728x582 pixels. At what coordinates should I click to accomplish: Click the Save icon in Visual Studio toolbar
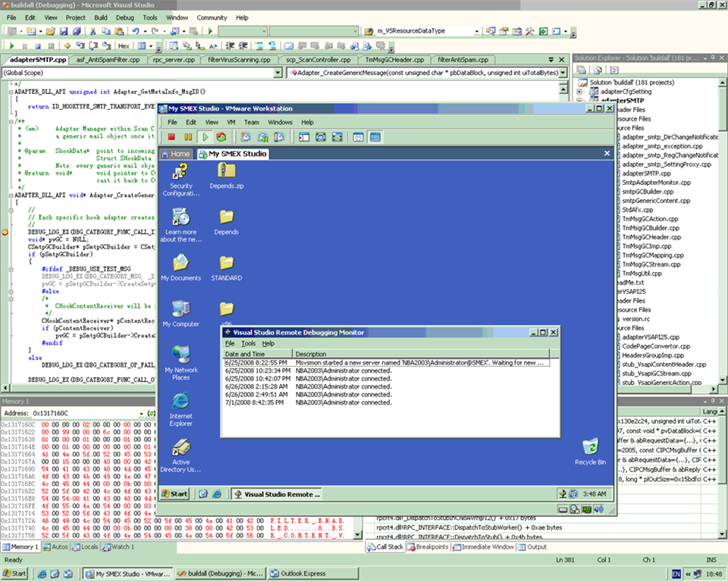click(x=64, y=31)
